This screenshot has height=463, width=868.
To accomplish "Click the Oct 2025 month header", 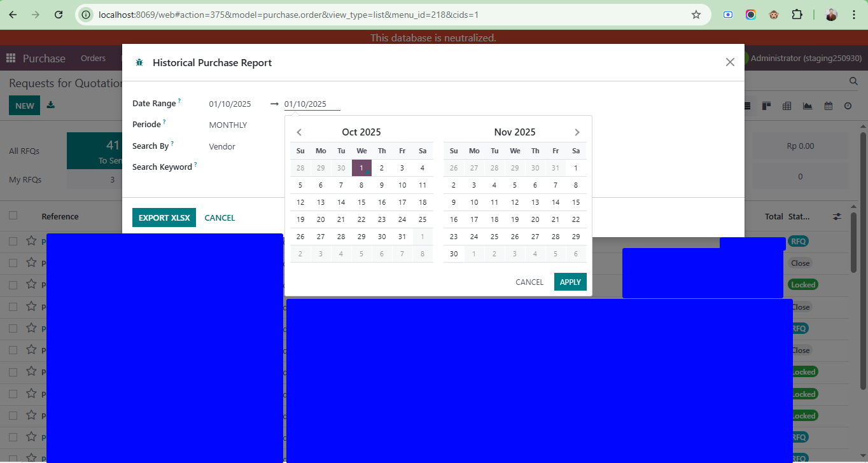I will [361, 132].
